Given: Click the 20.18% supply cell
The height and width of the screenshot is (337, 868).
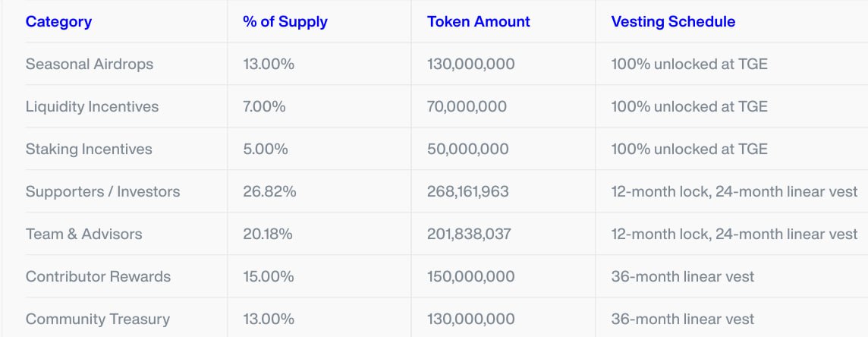Looking at the screenshot, I should [267, 234].
